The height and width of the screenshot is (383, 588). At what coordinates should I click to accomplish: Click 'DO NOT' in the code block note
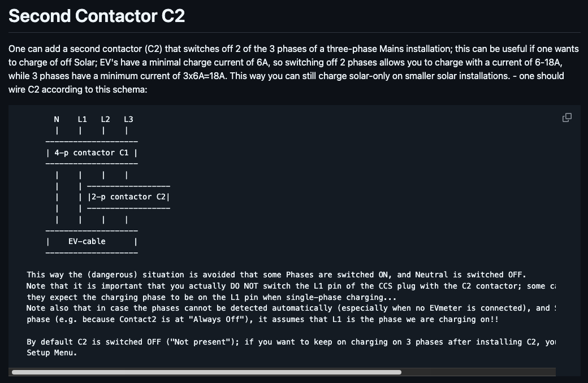[244, 286]
